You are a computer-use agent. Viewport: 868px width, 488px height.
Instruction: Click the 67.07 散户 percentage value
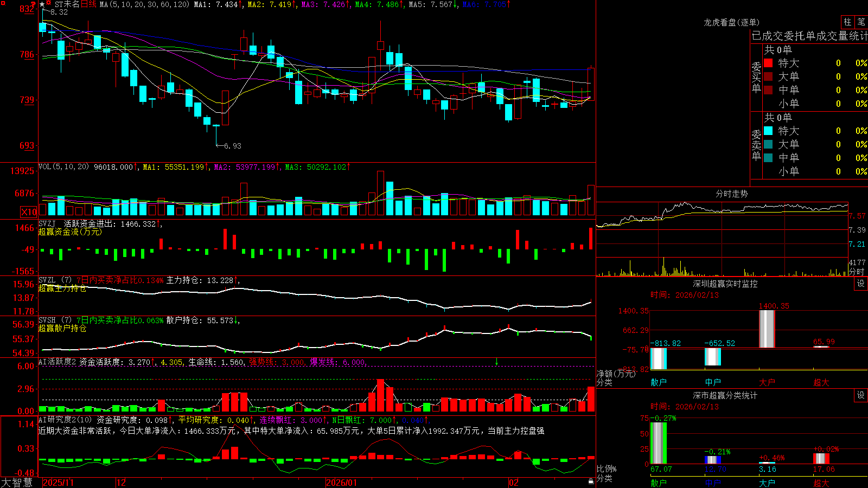point(661,469)
